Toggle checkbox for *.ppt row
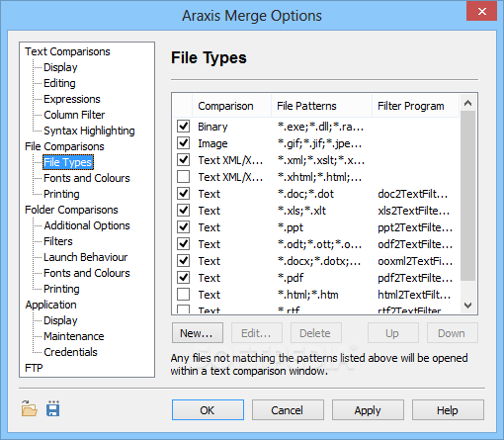 (183, 227)
